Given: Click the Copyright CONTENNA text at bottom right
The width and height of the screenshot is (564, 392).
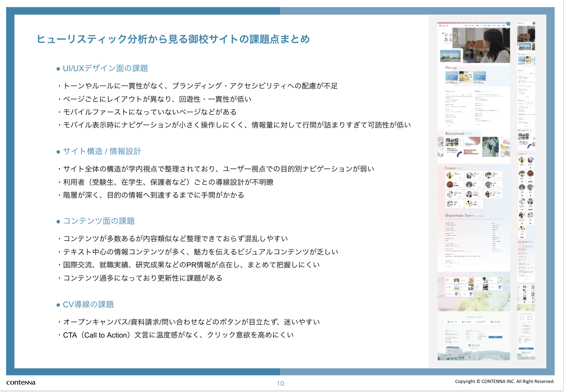Looking at the screenshot, I should click(504, 382).
